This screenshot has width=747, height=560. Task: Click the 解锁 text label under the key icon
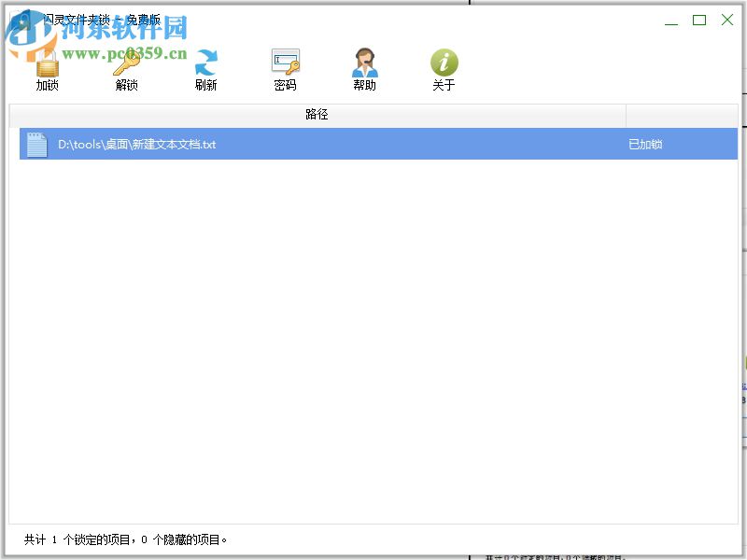tap(126, 85)
